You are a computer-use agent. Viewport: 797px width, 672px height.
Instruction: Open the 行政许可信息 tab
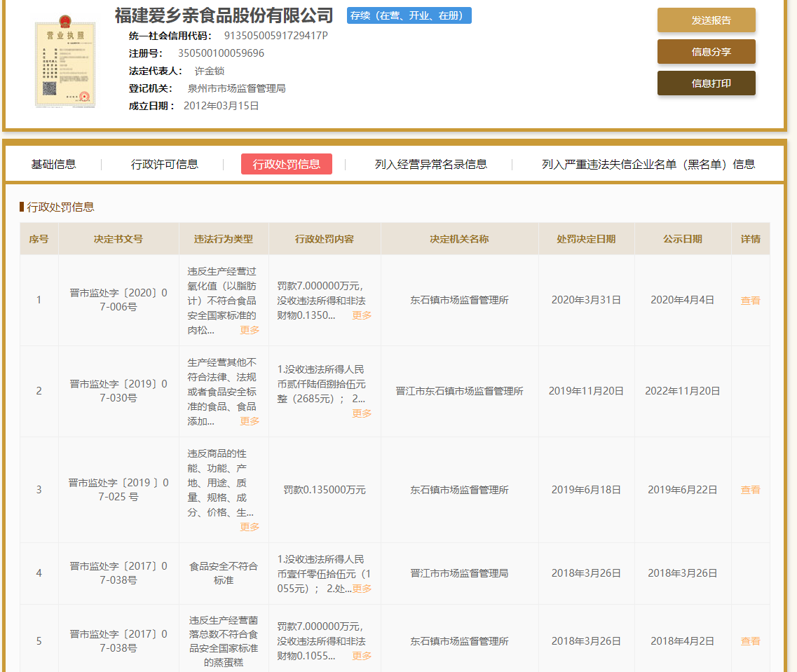(164, 164)
